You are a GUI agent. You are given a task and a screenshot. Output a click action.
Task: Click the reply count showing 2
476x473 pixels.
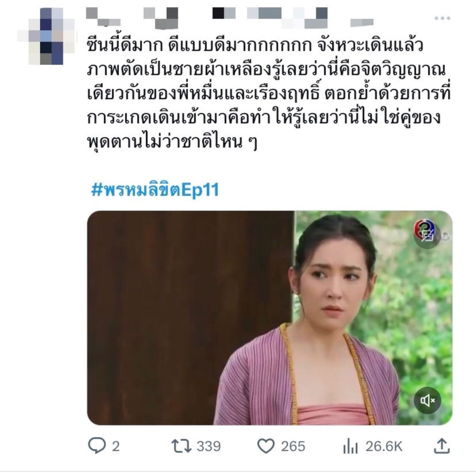tap(115, 447)
